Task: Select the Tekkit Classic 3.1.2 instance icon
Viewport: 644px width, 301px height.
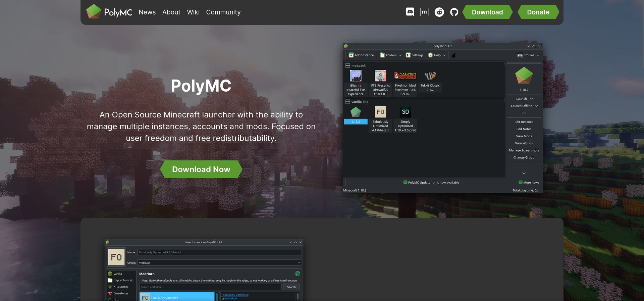Action: point(430,76)
